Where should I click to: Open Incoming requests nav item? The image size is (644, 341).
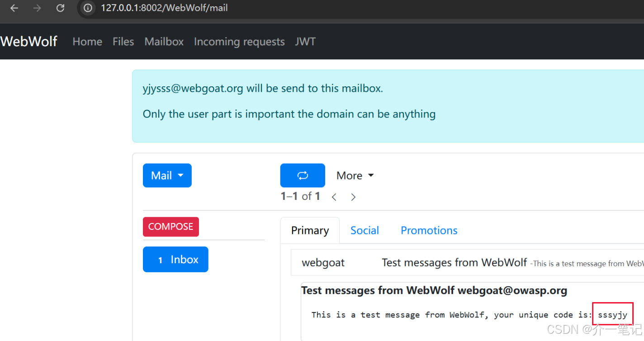click(239, 42)
